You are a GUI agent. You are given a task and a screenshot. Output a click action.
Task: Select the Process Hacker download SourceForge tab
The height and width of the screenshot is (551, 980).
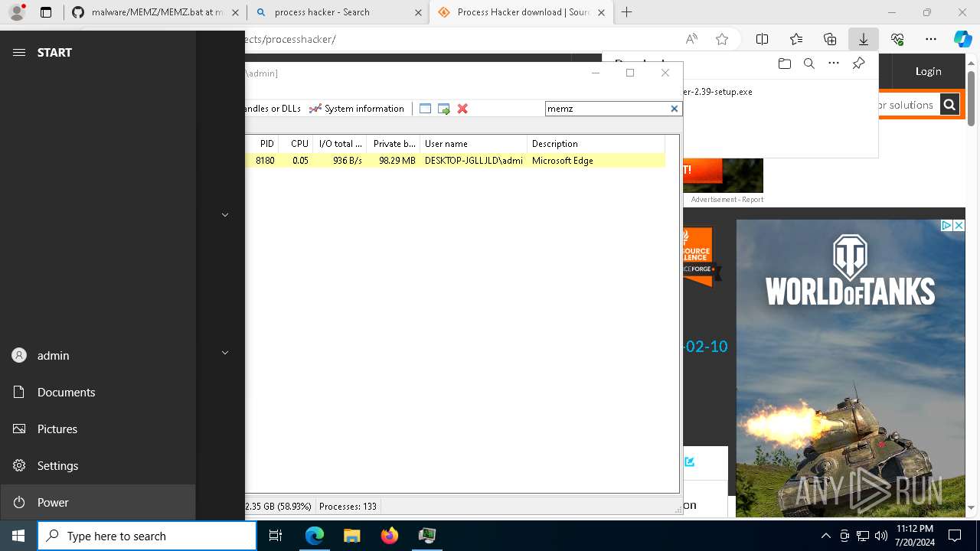(521, 12)
